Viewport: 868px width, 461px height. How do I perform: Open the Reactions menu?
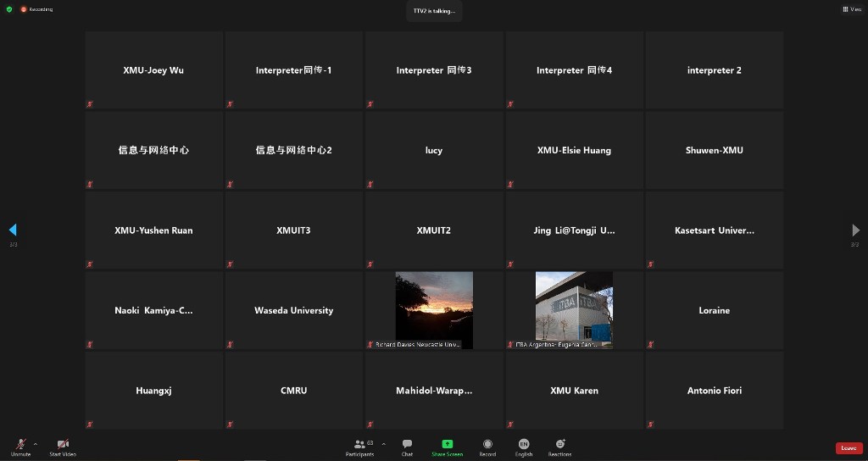[559, 445]
